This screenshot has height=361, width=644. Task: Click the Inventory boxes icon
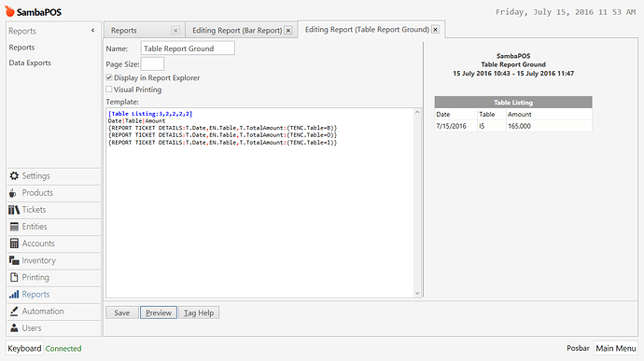14,260
